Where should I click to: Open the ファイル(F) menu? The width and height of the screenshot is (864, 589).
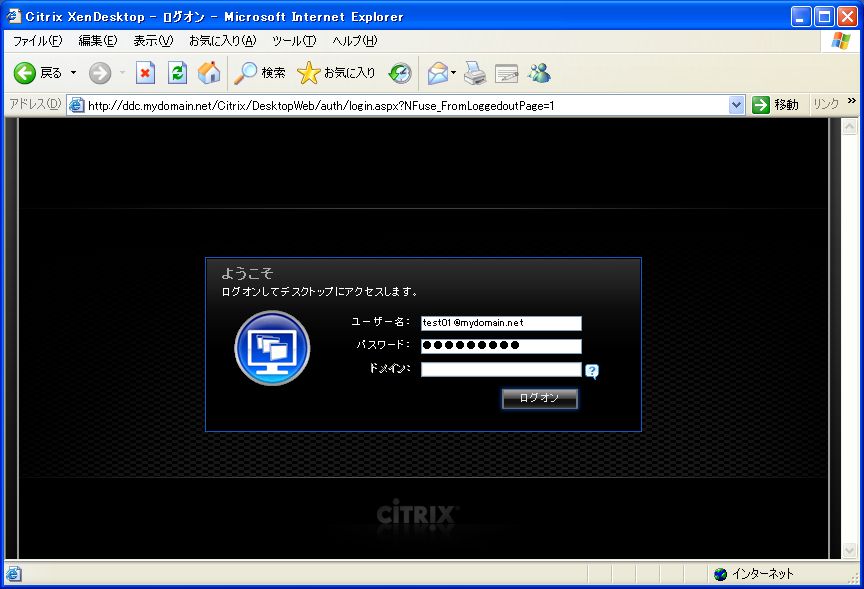coord(37,41)
